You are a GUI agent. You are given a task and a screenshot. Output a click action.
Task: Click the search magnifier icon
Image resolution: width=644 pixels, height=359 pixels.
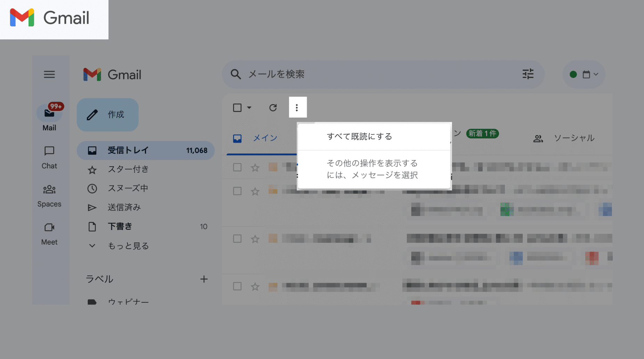click(236, 74)
